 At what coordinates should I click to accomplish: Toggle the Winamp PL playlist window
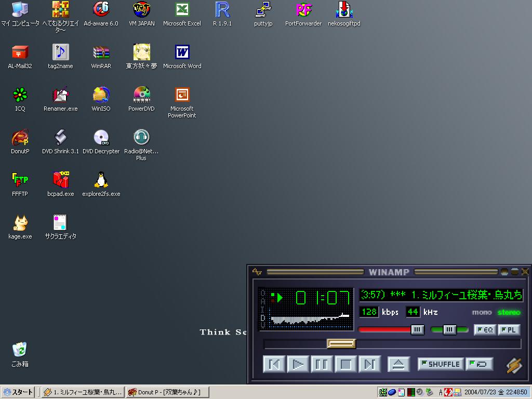[x=509, y=329]
